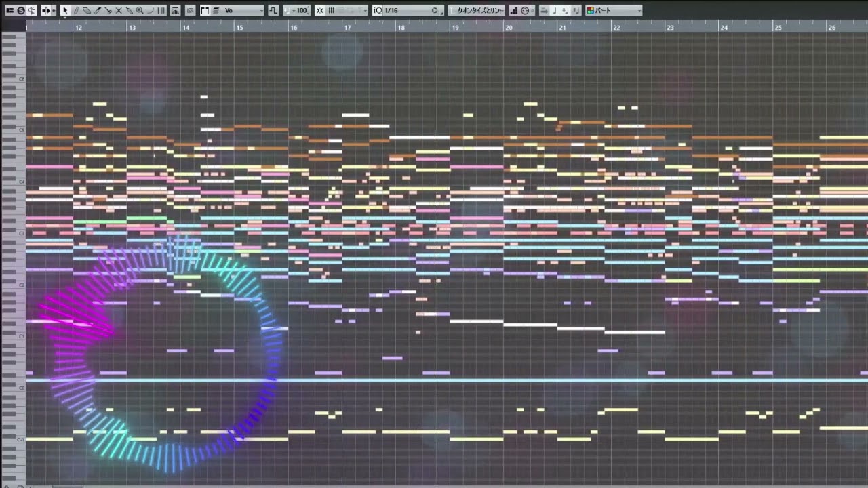Viewport: 868px width, 488px height.
Task: Click the staircase bars toolbar icon
Action: [x=514, y=10]
